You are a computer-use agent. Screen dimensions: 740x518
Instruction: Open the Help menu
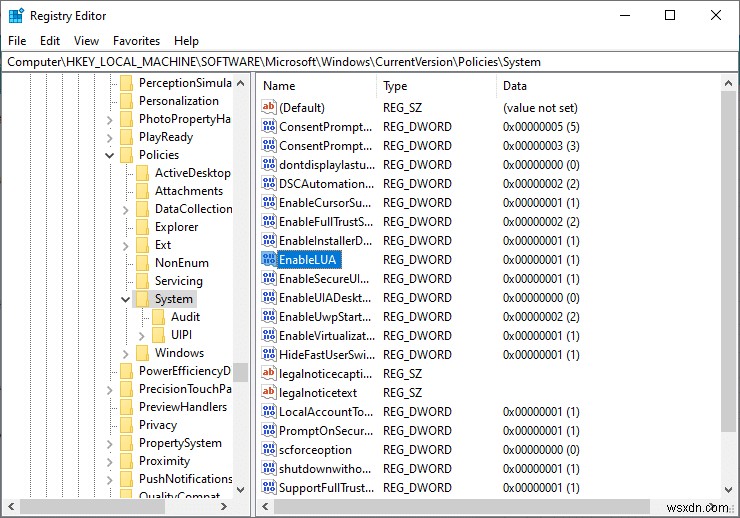[186, 41]
